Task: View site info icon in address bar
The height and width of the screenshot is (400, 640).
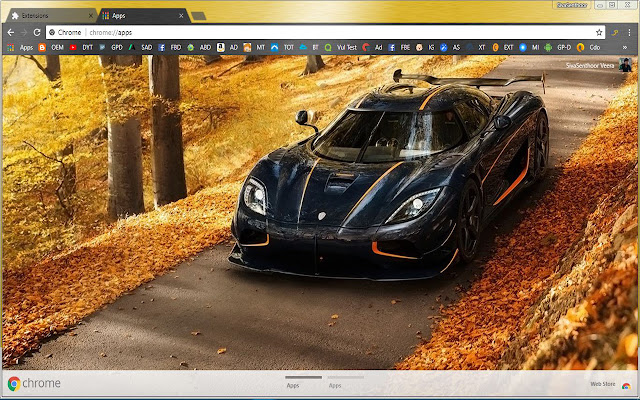Action: (x=52, y=32)
